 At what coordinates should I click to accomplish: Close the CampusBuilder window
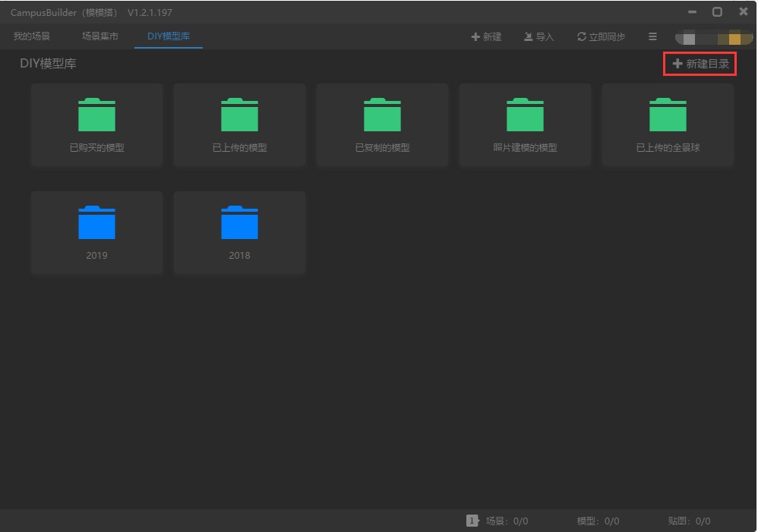point(744,11)
